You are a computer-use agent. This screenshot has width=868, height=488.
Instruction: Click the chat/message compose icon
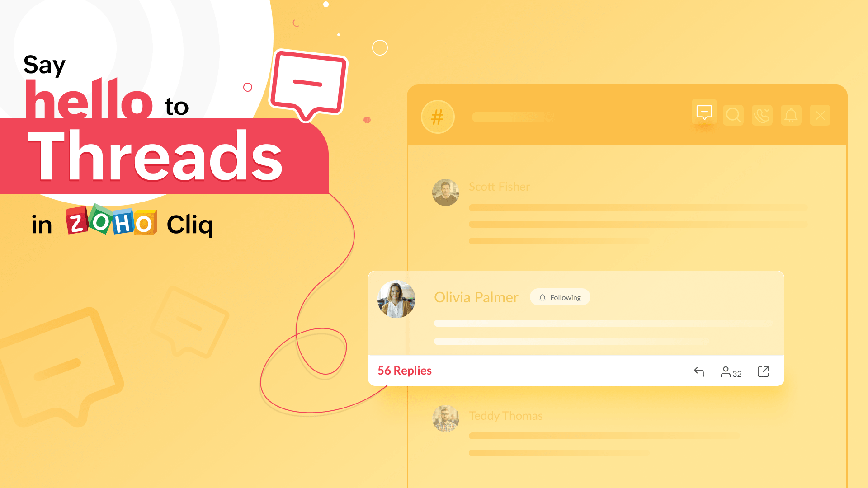pos(705,113)
